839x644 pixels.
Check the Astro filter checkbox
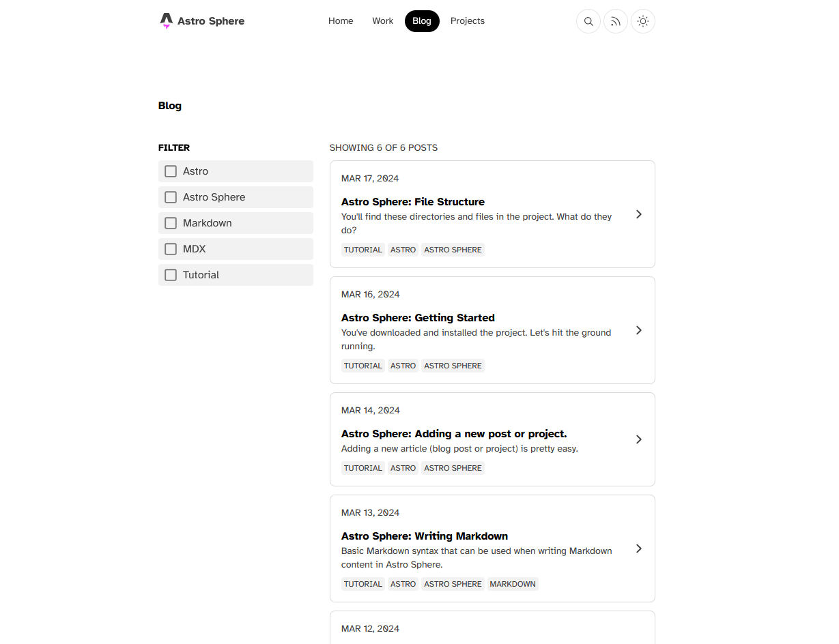pyautogui.click(x=171, y=171)
